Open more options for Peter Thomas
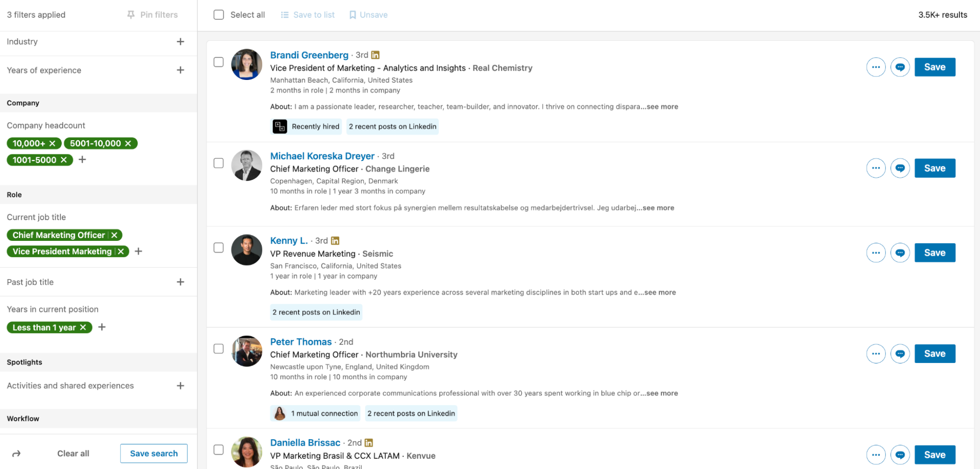The image size is (980, 469). pos(876,354)
